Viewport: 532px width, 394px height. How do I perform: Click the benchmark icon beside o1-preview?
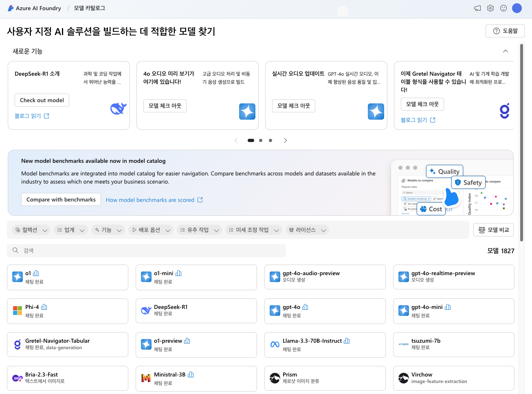click(x=187, y=341)
